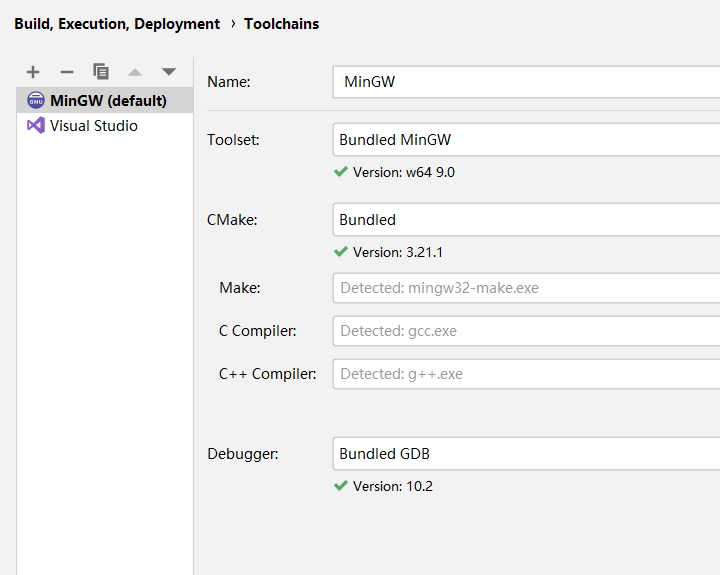
Task: Select Visual Studio toolchain entry
Action: click(105, 125)
